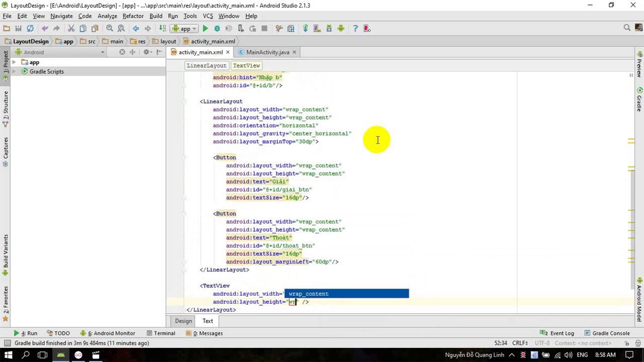This screenshot has width=644, height=362.
Task: Expand the Gradle Scripts tree node
Action: click(14, 71)
